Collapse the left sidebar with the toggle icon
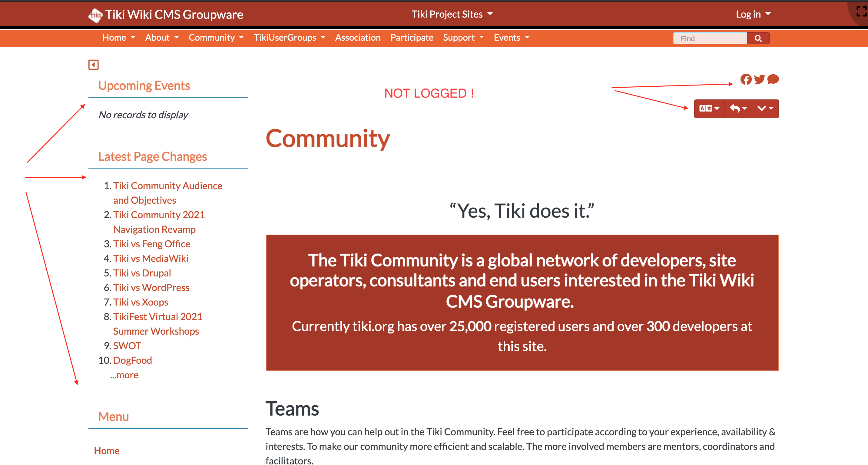Image resolution: width=868 pixels, height=465 pixels. pos(93,64)
